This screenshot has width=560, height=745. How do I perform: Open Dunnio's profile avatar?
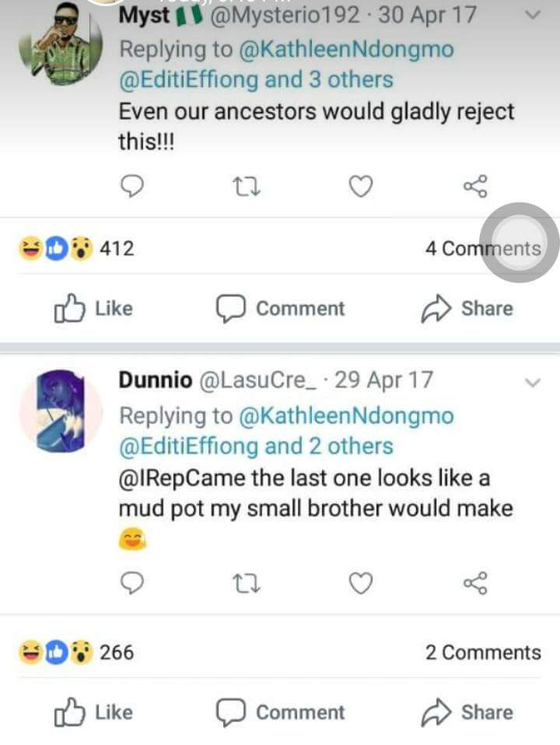coord(61,410)
